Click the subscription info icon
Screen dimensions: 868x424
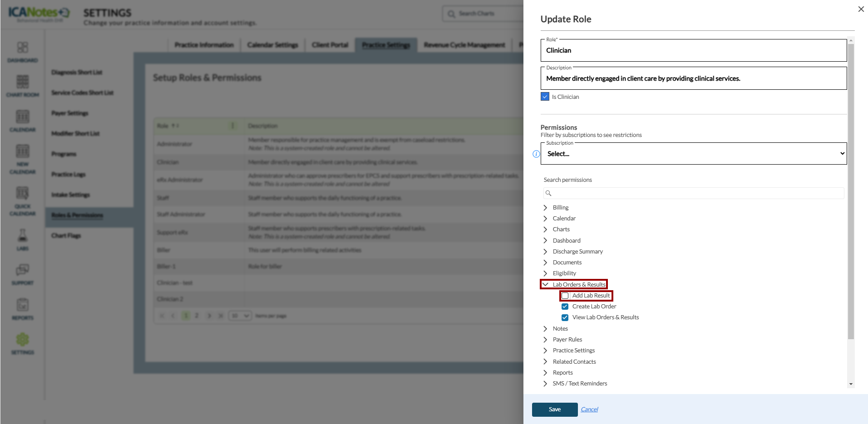536,154
